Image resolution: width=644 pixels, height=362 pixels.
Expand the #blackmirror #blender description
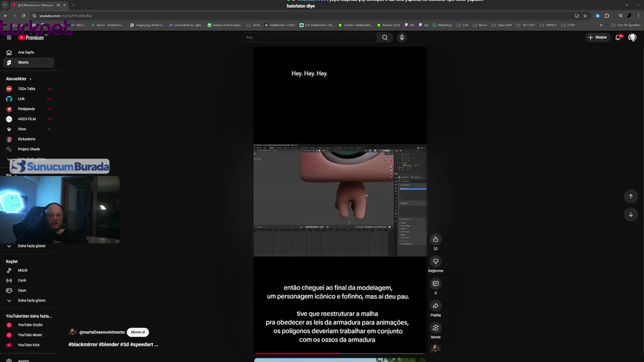tap(113, 344)
